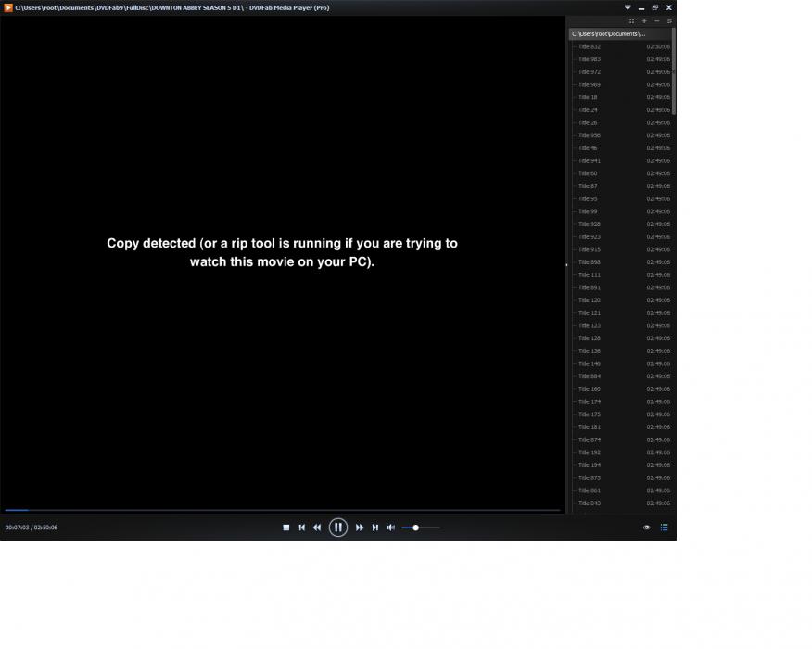Select Title 861 in the playlist
This screenshot has width=812, height=649.
(x=621, y=490)
